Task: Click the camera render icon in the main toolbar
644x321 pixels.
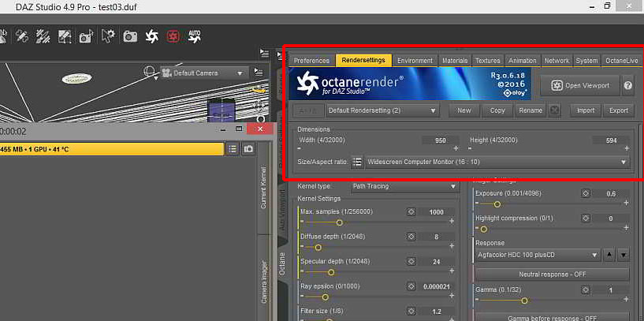Action: click(x=130, y=36)
